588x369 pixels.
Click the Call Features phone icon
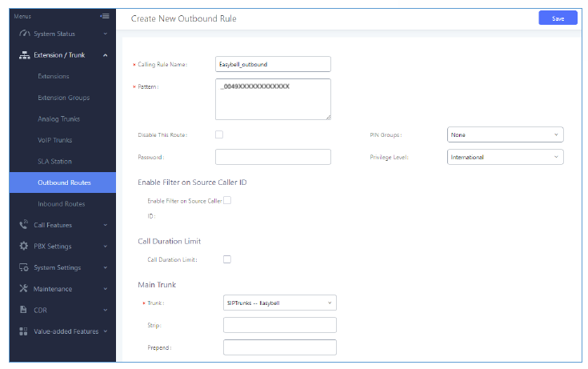(24, 225)
